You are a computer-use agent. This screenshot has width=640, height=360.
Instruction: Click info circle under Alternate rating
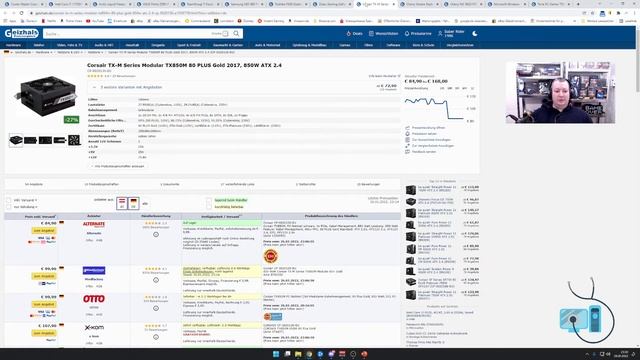(156, 235)
